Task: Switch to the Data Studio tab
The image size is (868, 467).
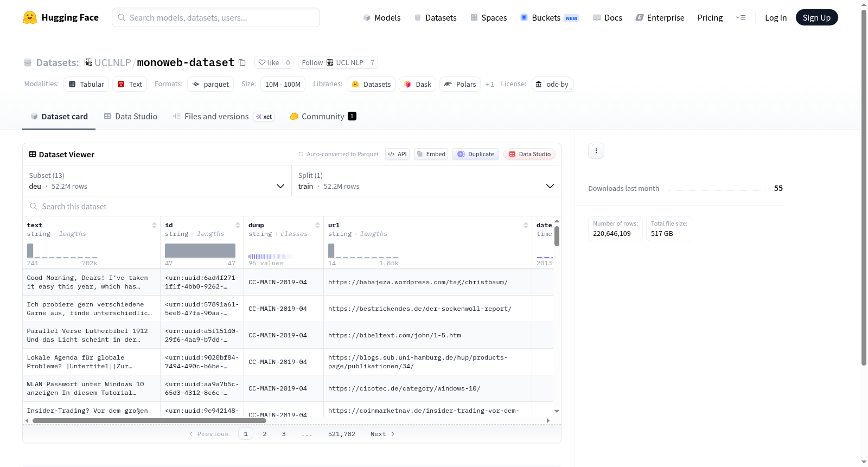Action: [x=131, y=117]
